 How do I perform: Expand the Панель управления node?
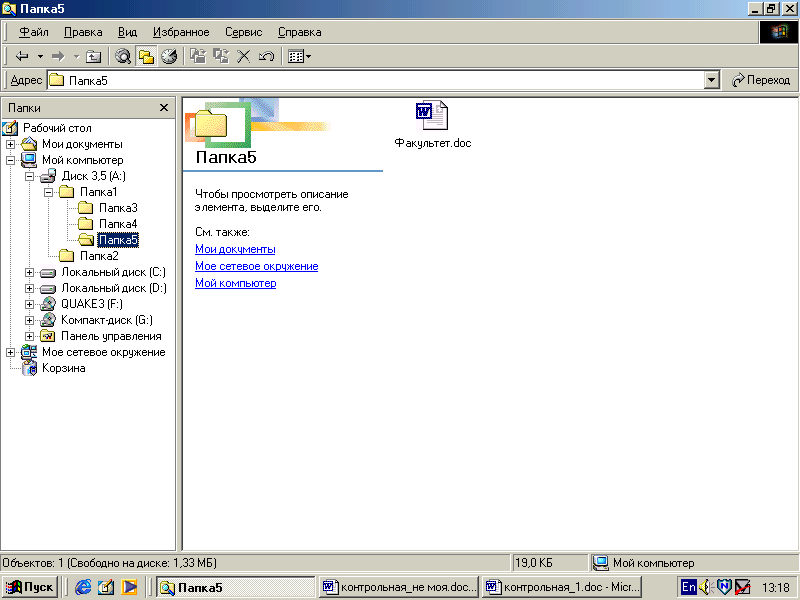[30, 336]
